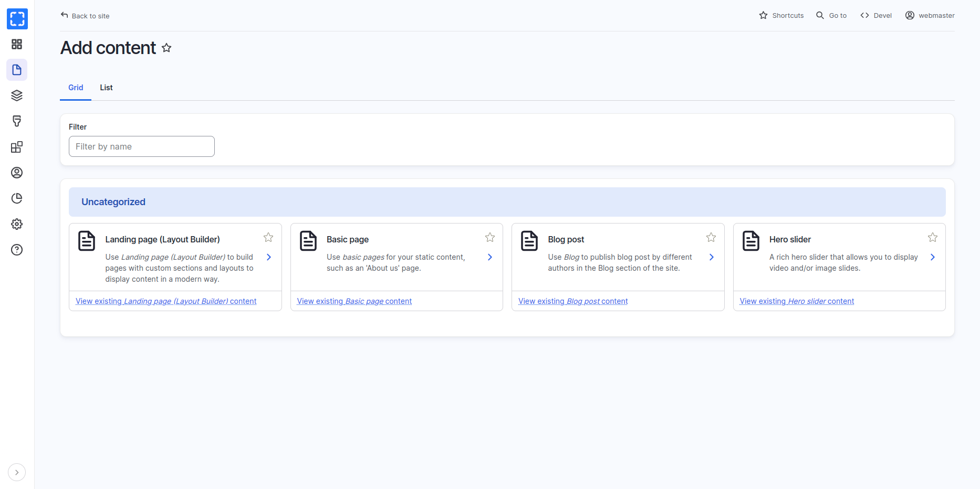Toggle favorite star on Basic page card
Viewport: 980px width, 489px height.
pyautogui.click(x=489, y=238)
